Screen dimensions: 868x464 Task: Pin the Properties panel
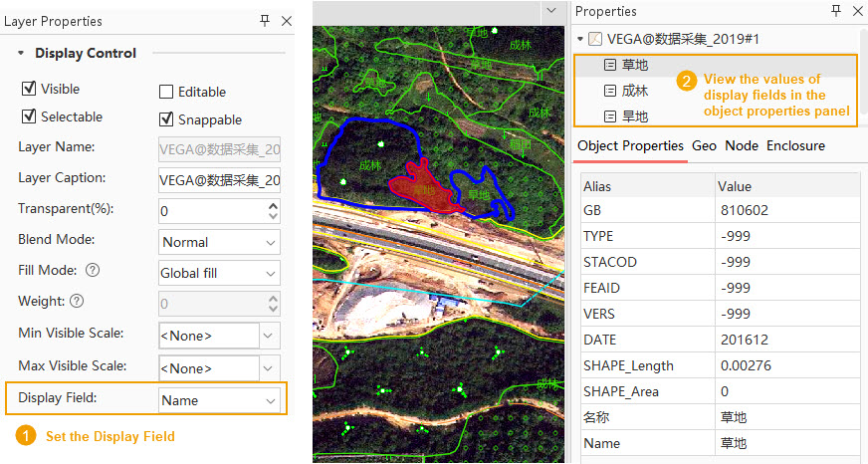point(835,11)
